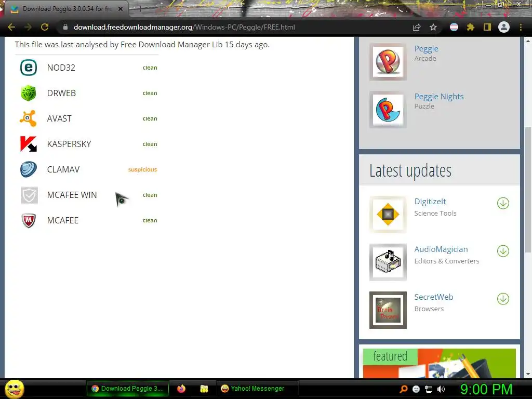This screenshot has width=532, height=399.
Task: Bookmark the page with the star icon
Action: (433, 27)
